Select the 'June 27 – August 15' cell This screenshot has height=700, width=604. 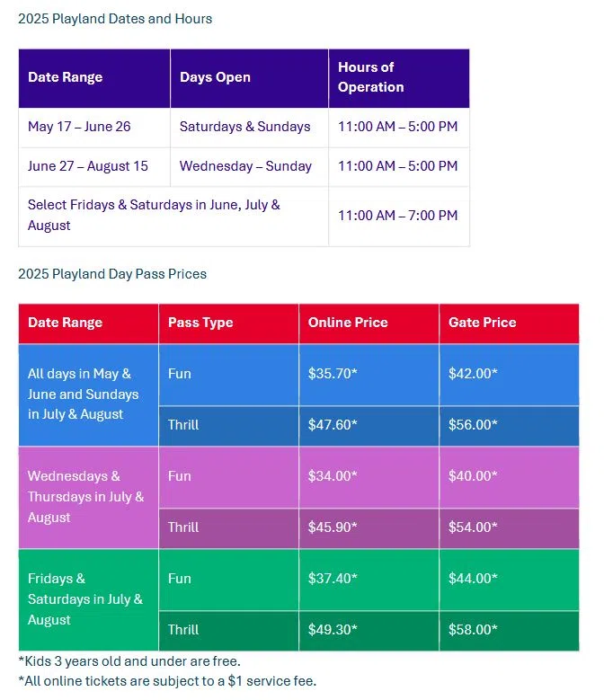click(x=94, y=167)
